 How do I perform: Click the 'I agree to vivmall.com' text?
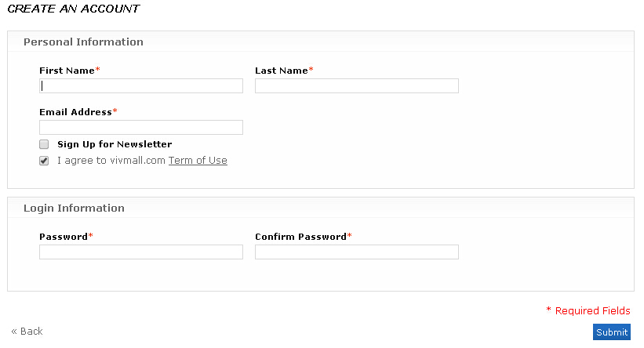point(111,161)
